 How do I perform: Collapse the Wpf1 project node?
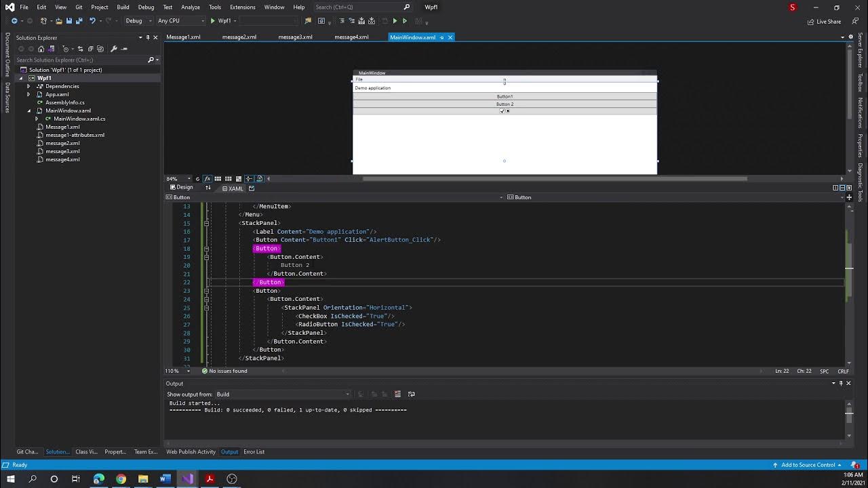20,78
